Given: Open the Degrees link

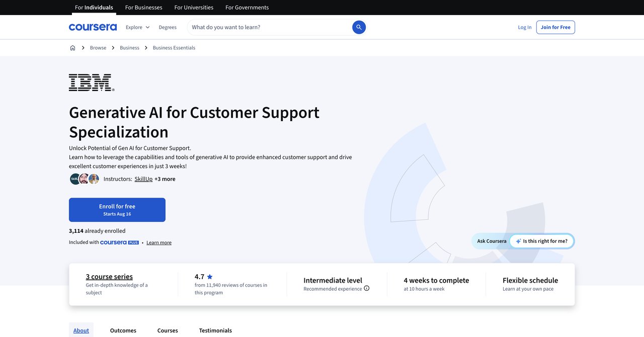Looking at the screenshot, I should [168, 27].
